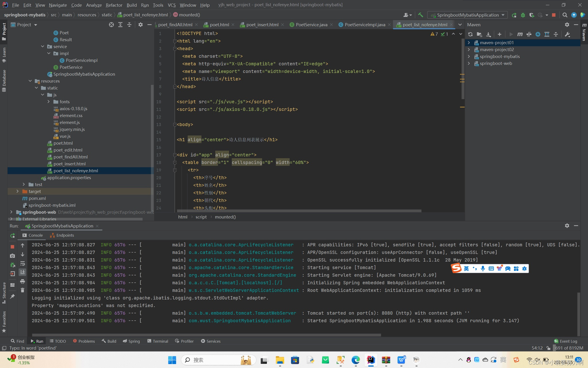
Task: Click 'script' in the editor breadcrumb
Action: 201,217
